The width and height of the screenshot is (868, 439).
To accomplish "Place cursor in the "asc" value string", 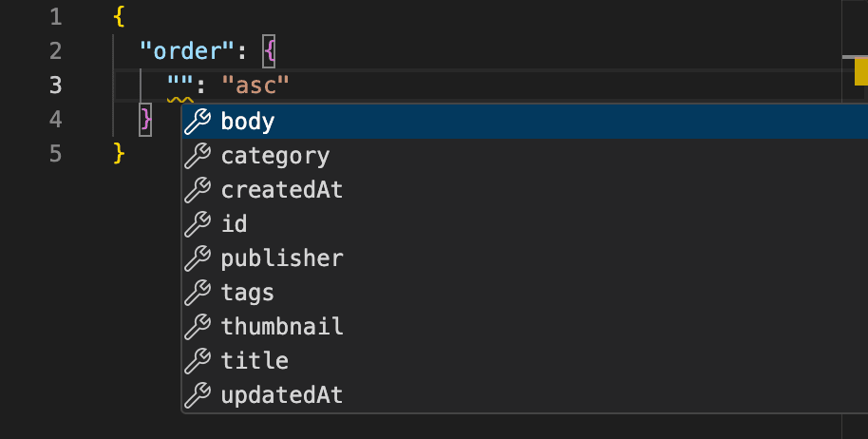I will pyautogui.click(x=255, y=86).
